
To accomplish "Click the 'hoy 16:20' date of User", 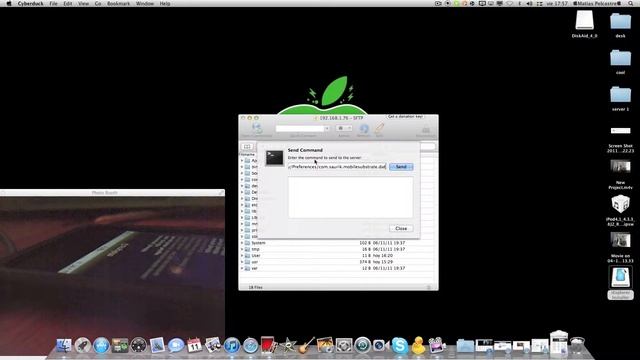I will [x=382, y=256].
